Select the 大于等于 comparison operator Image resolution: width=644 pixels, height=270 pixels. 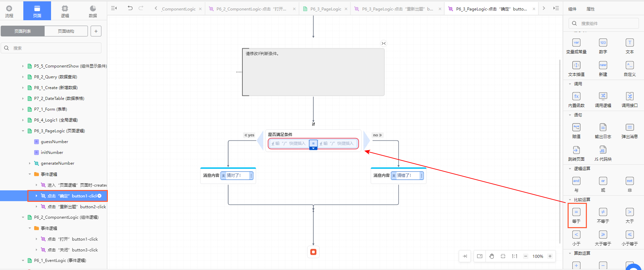pos(603,238)
